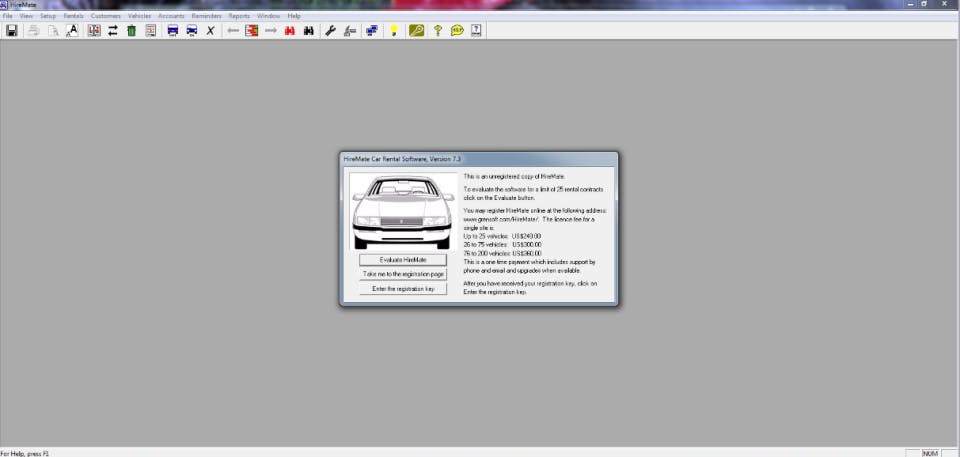Image resolution: width=960 pixels, height=457 pixels.
Task: Click the document list page icon
Action: tap(151, 31)
